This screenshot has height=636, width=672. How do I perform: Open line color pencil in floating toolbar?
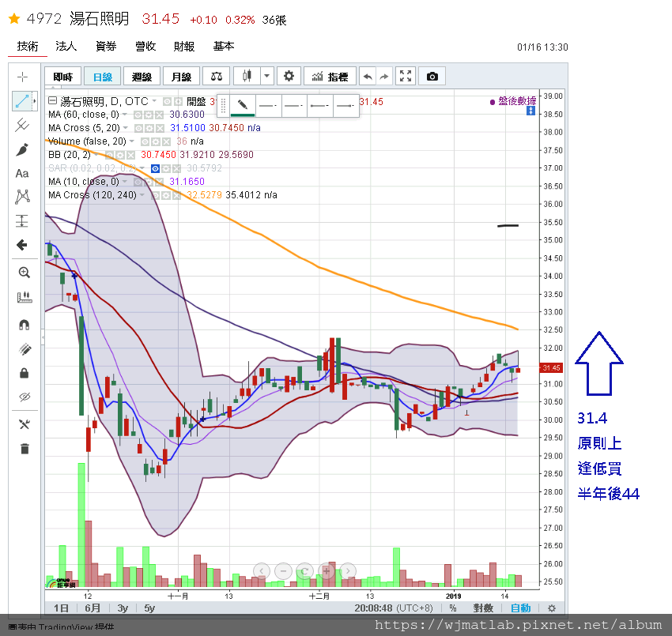pos(243,105)
